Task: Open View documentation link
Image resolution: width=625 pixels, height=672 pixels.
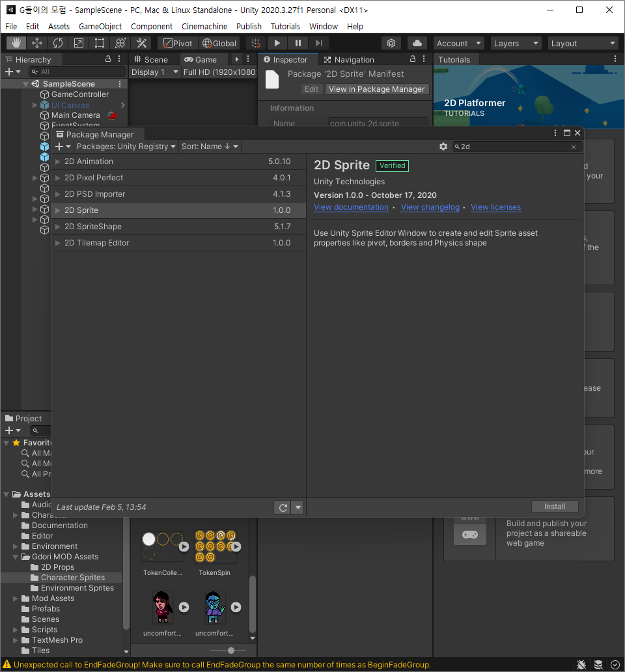Action: tap(351, 207)
